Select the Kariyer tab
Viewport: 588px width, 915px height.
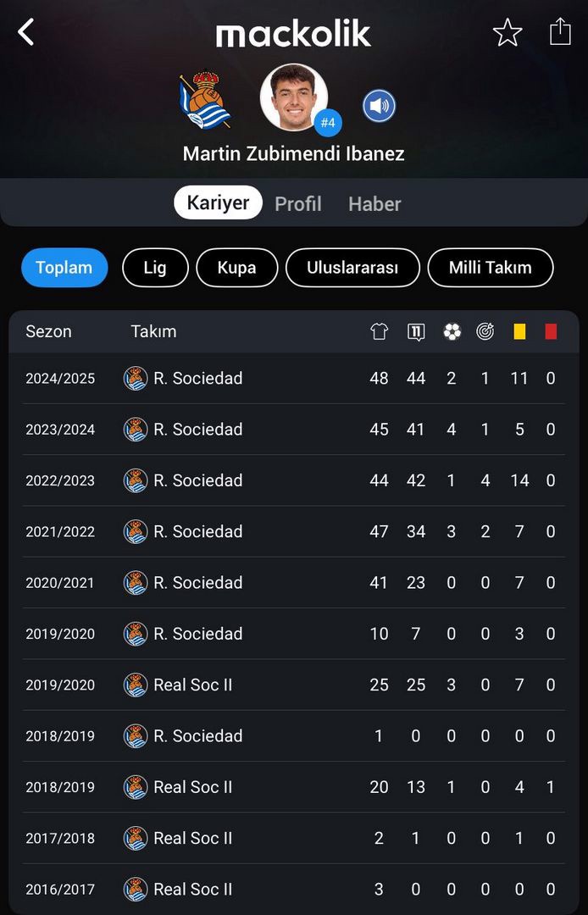click(218, 202)
